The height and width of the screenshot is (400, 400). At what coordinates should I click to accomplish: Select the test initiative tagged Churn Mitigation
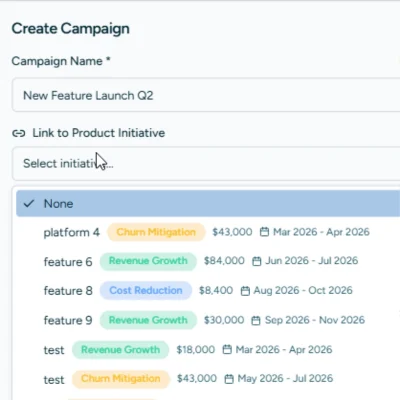click(208, 379)
